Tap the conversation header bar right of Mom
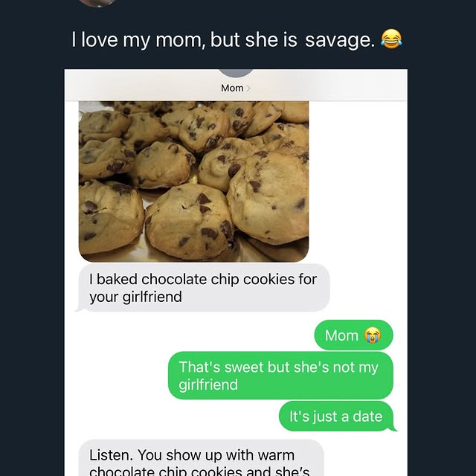Image resolution: width=476 pixels, height=476 pixels. point(335,87)
